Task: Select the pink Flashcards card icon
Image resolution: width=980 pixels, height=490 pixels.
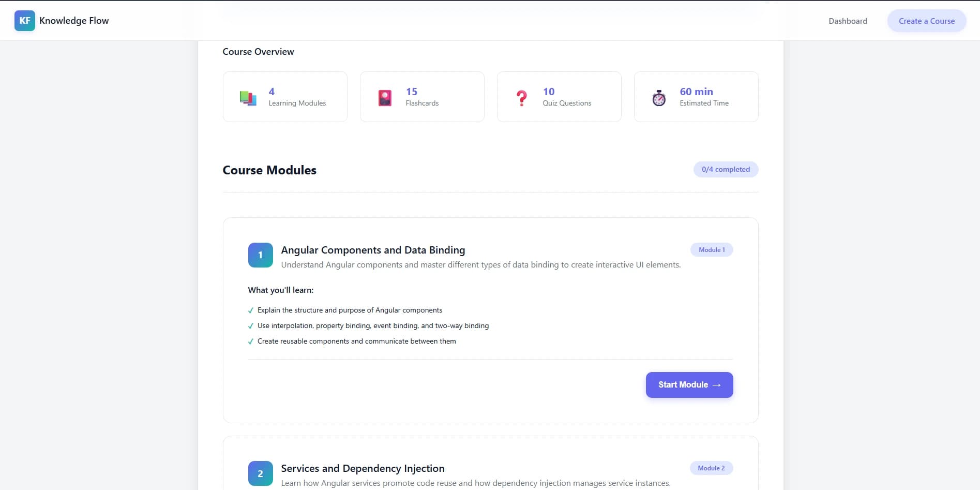Action: click(385, 97)
